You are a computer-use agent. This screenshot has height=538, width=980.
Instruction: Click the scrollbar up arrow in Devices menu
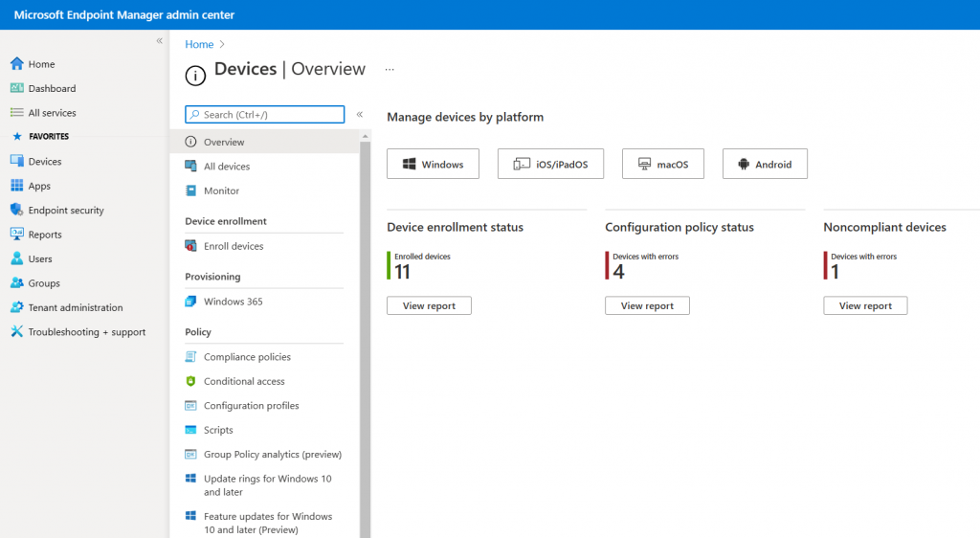365,136
